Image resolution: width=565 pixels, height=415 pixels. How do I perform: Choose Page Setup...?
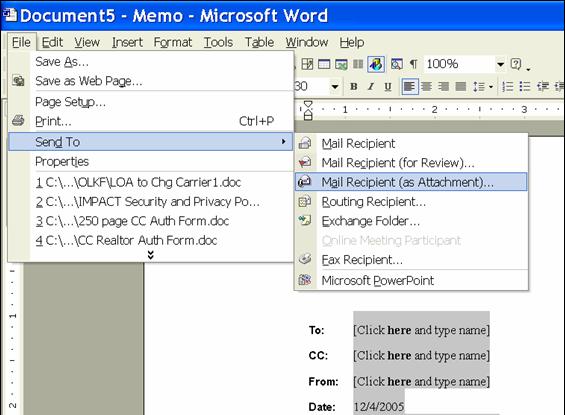click(x=151, y=102)
